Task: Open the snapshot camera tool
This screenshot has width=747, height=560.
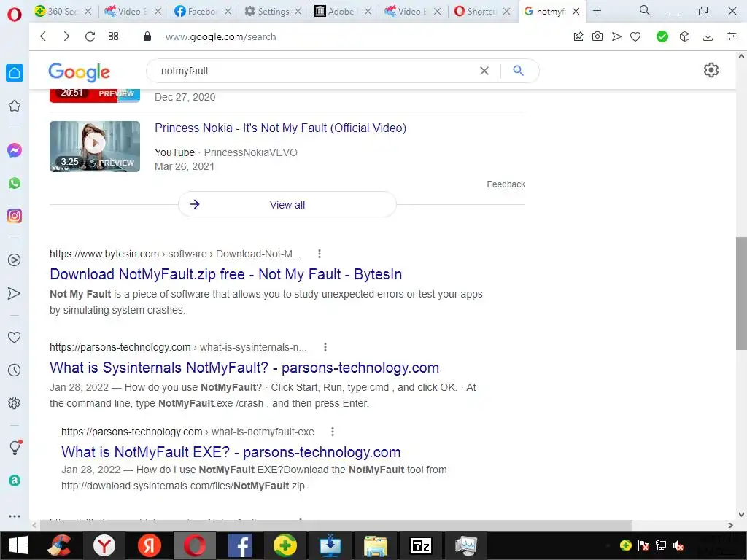Action: pos(597,36)
